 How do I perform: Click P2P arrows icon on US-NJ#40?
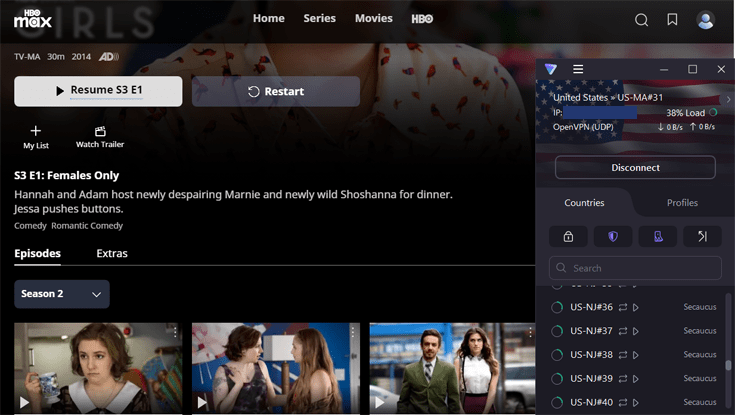pyautogui.click(x=622, y=402)
